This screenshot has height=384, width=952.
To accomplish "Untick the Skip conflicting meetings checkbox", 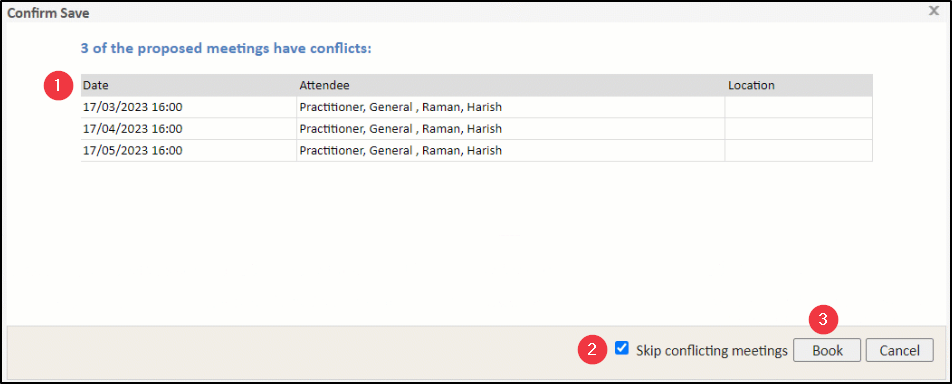I will [622, 349].
